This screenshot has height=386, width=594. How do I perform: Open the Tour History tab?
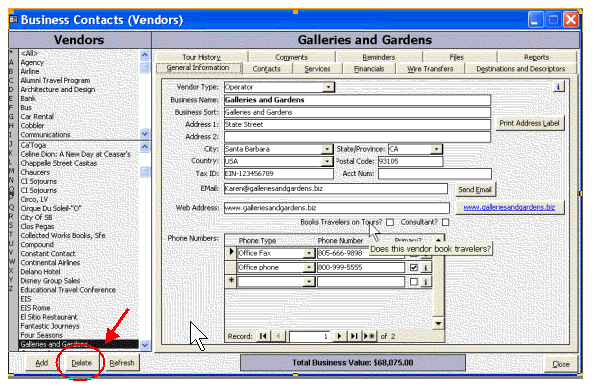point(202,57)
